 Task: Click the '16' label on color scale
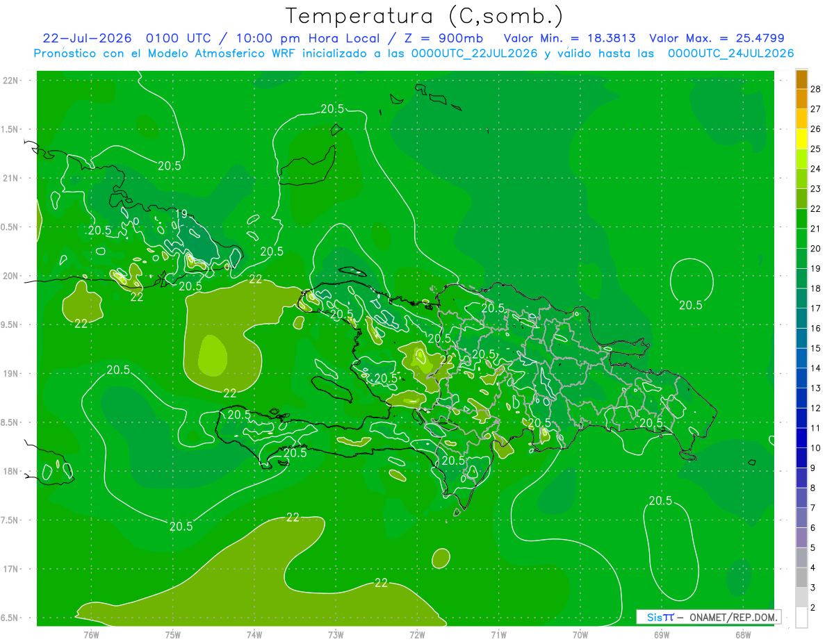[815, 329]
